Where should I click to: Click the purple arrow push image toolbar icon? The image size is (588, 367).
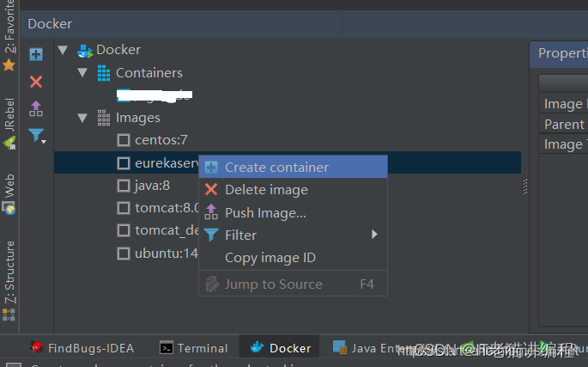click(x=36, y=108)
